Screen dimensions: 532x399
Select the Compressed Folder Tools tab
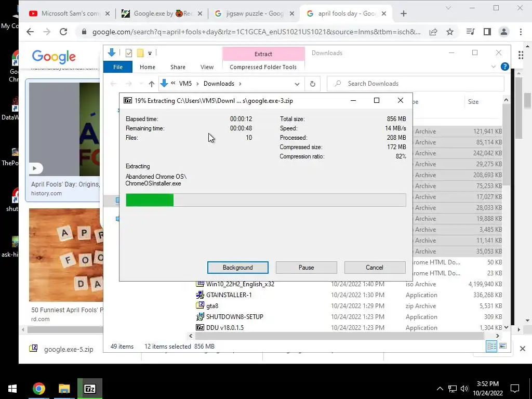pyautogui.click(x=263, y=67)
